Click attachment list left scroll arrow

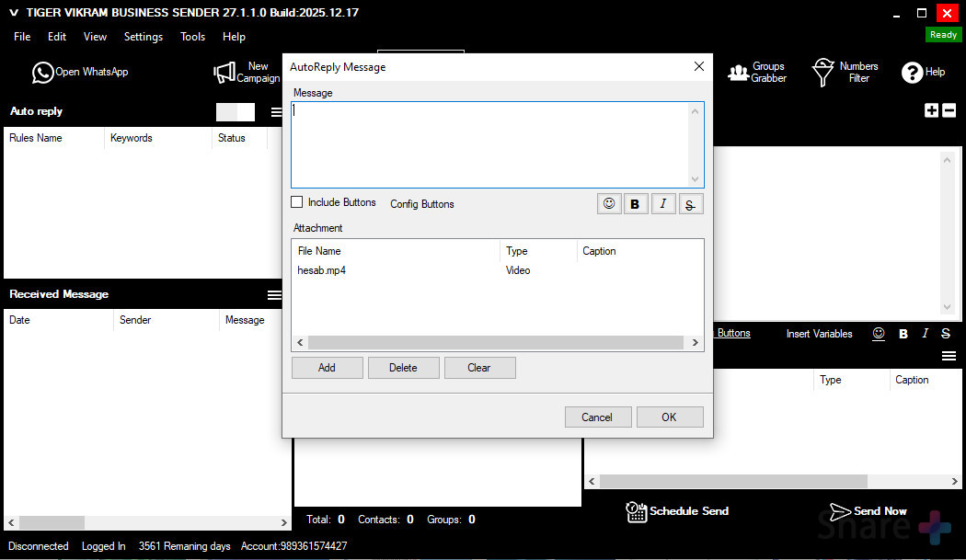tap(300, 343)
